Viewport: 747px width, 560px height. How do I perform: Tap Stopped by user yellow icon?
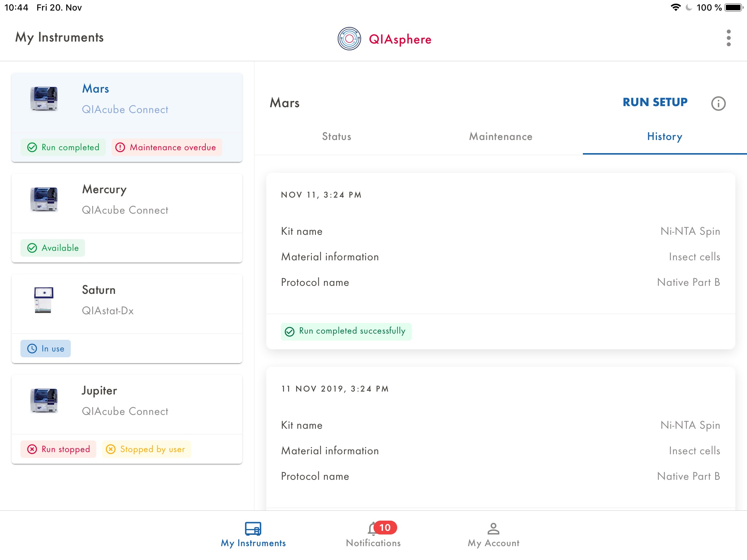click(x=111, y=449)
